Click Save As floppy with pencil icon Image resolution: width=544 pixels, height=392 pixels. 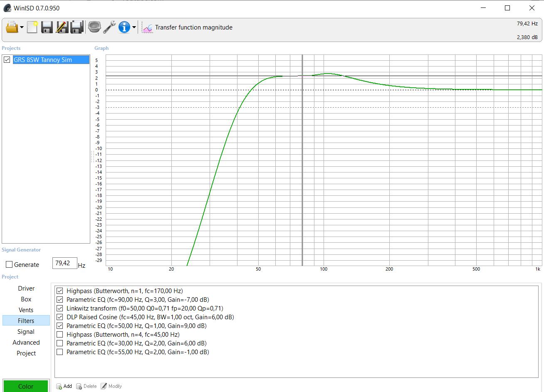tap(62, 27)
